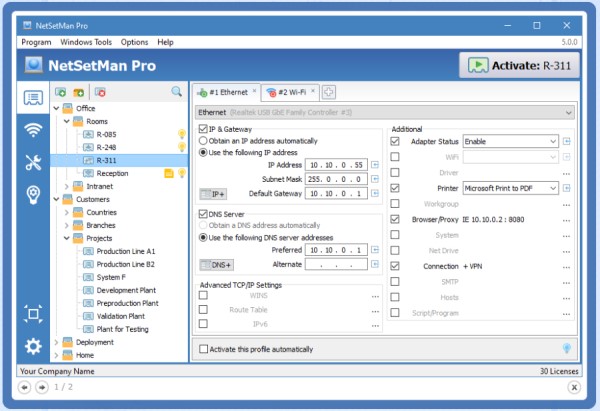
Task: Collapse the Rooms folder
Action: tap(67, 122)
